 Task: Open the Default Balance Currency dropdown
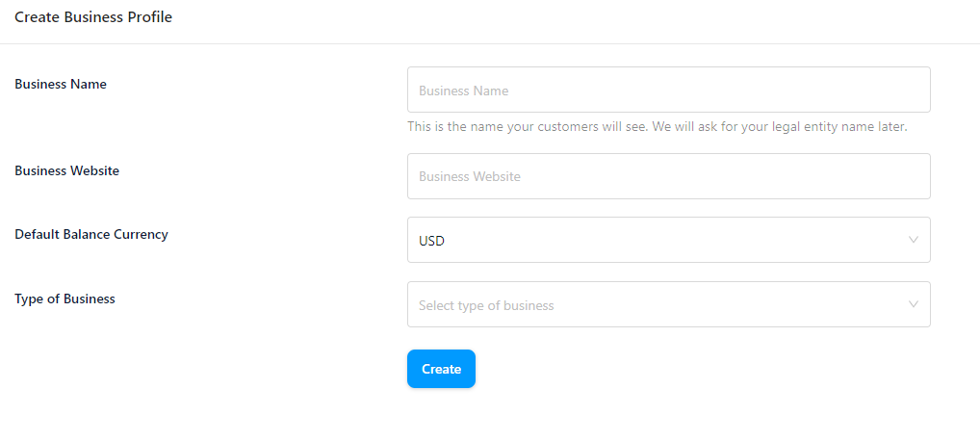pos(669,240)
